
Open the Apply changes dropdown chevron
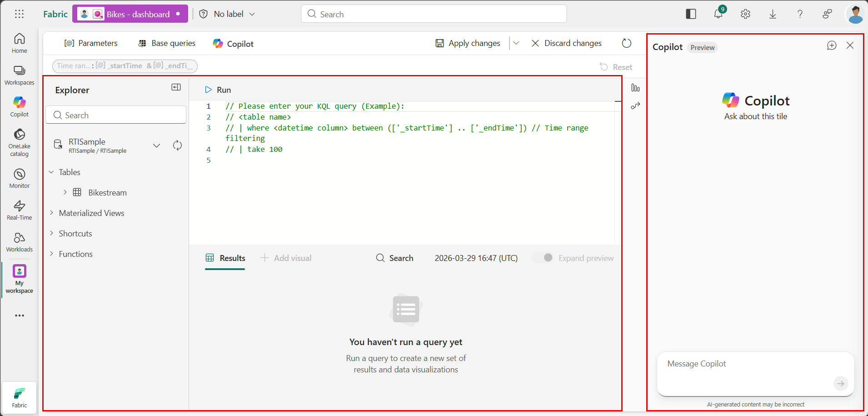pyautogui.click(x=516, y=43)
